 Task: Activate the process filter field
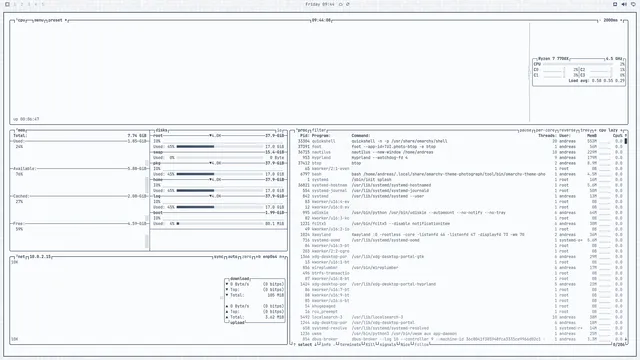coord(319,130)
